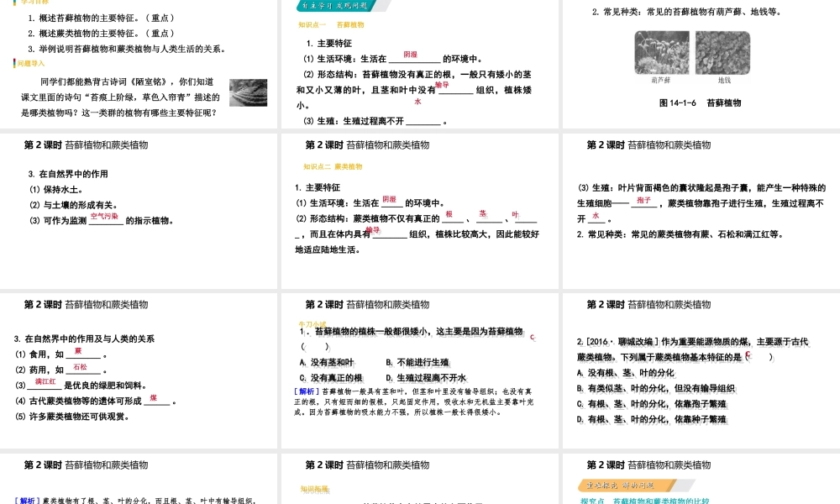Open the quiz slide about 苔藓植物的植株一般都很矮小
Image resolution: width=840 pixels, height=504 pixels.
419,370
